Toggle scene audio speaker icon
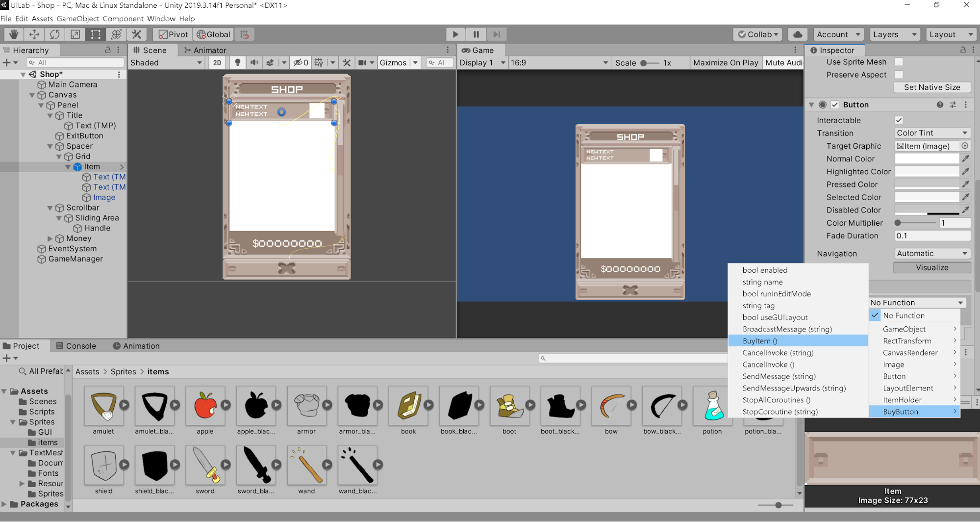Viewport: 980px width, 522px height. click(254, 63)
